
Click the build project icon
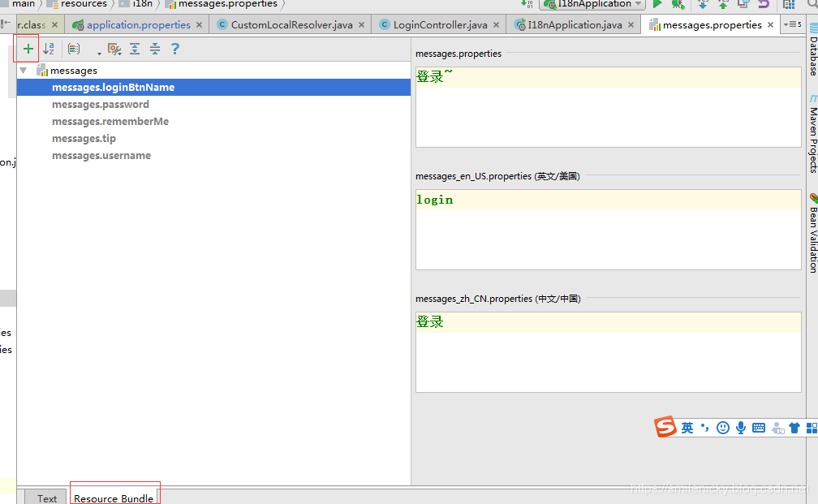tap(527, 4)
